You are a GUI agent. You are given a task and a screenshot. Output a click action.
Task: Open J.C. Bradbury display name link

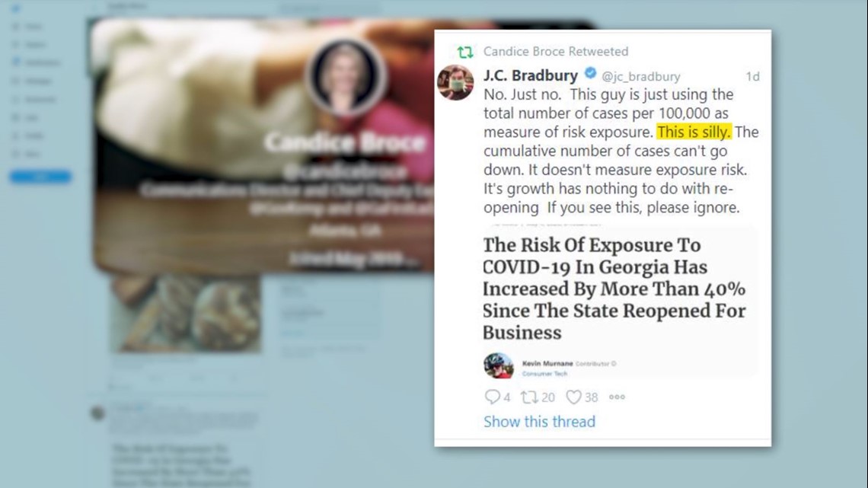[531, 75]
